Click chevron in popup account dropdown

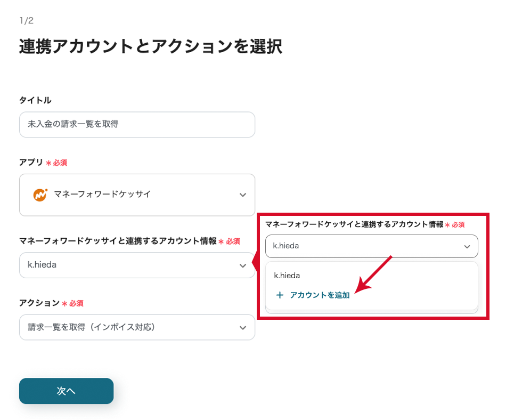pyautogui.click(x=467, y=246)
